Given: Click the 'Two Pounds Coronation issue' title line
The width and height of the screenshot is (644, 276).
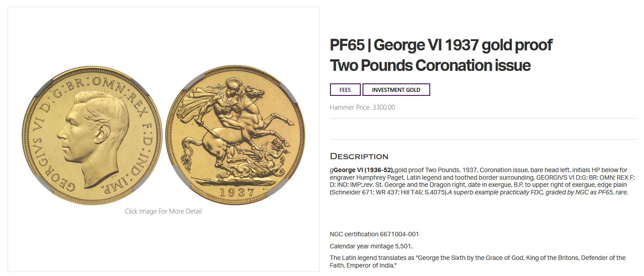Looking at the screenshot, I should click(430, 66).
